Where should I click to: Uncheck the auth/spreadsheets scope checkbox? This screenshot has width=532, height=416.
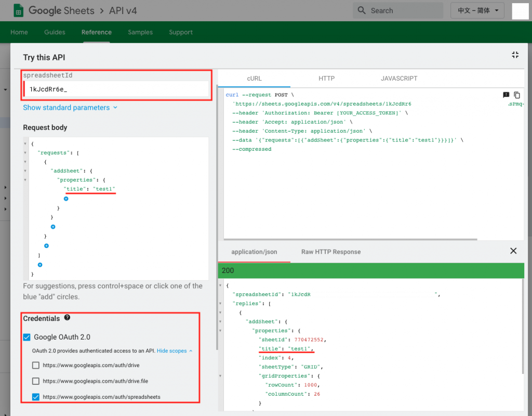36,397
